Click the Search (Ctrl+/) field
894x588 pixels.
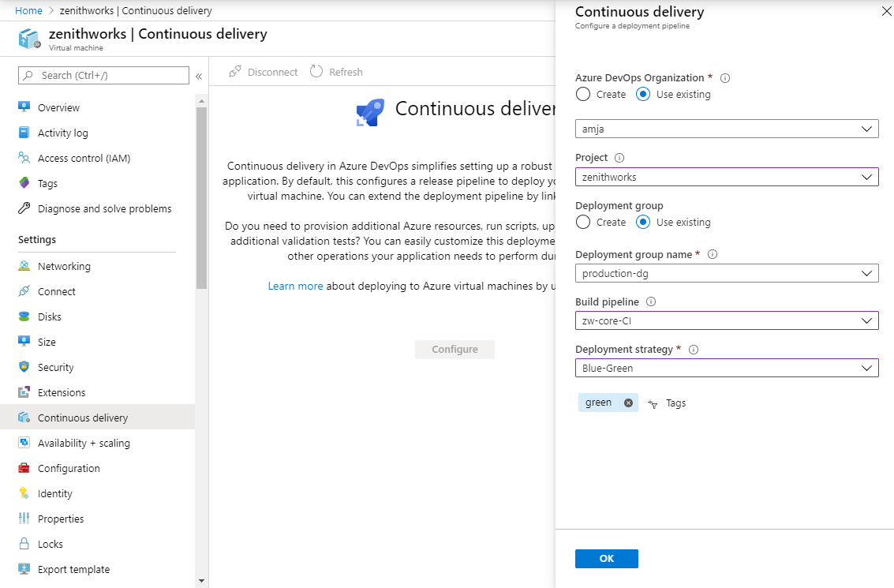[104, 76]
